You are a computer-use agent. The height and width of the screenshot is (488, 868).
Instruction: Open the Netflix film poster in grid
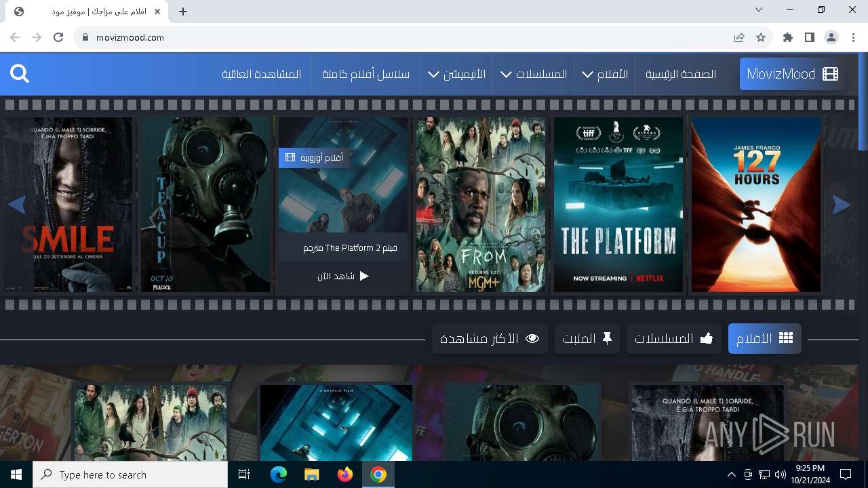pyautogui.click(x=336, y=423)
